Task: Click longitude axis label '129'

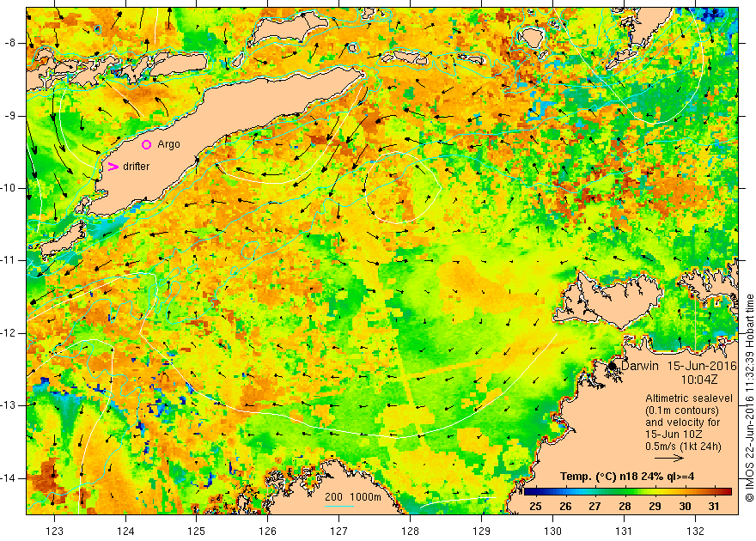Action: (x=482, y=532)
